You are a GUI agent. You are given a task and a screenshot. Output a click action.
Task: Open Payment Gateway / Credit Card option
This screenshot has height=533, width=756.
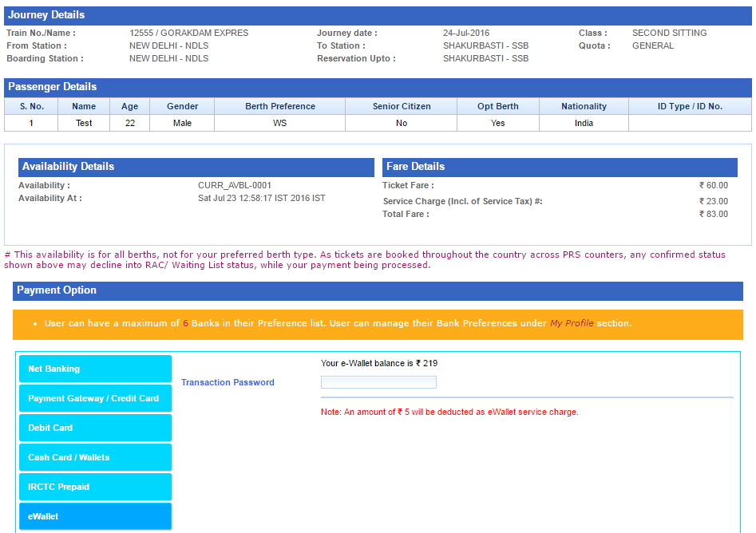point(95,398)
